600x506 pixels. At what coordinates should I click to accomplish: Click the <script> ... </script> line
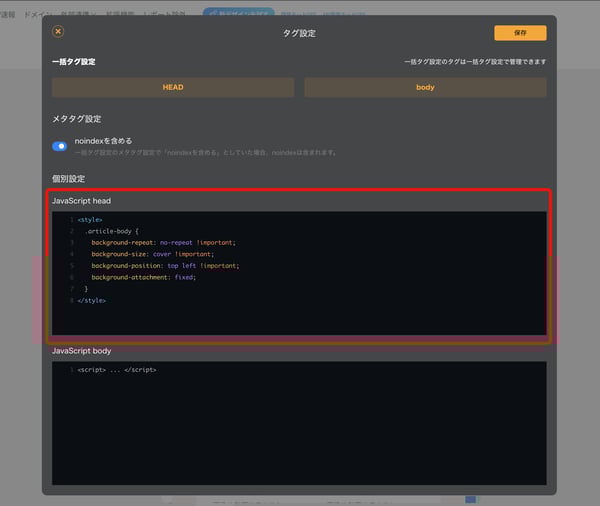116,370
